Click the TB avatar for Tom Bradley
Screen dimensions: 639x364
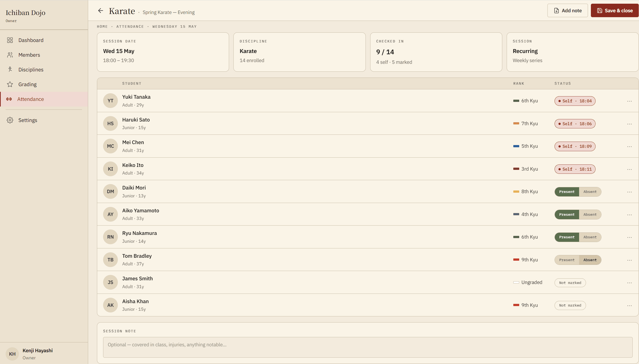[110, 260]
